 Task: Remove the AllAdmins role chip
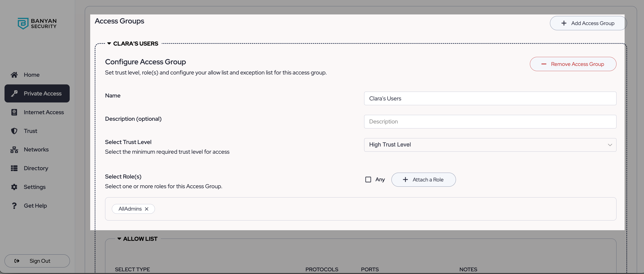click(147, 209)
